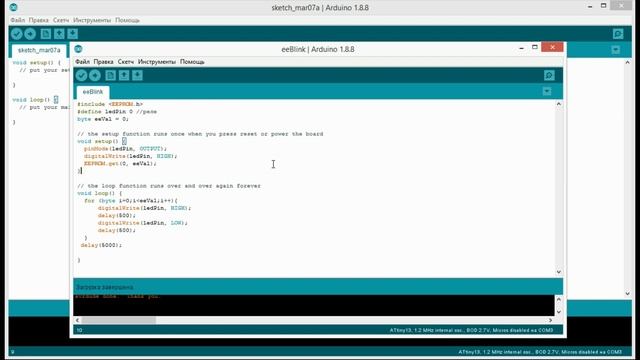Viewport: 640px width, 360px height.
Task: Open Serial Monitor in sketch_mar07a window
Action: [x=618, y=34]
